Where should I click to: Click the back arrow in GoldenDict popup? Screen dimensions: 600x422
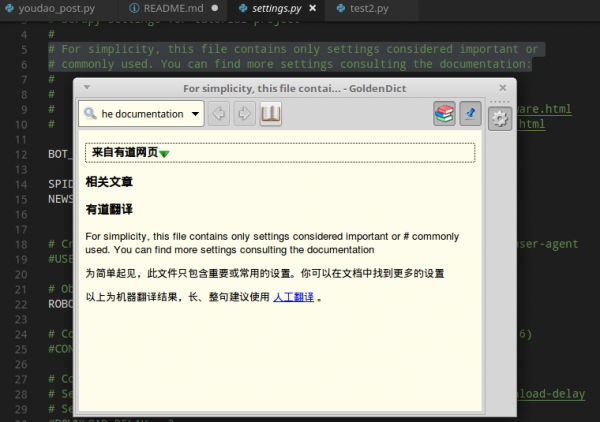219,114
